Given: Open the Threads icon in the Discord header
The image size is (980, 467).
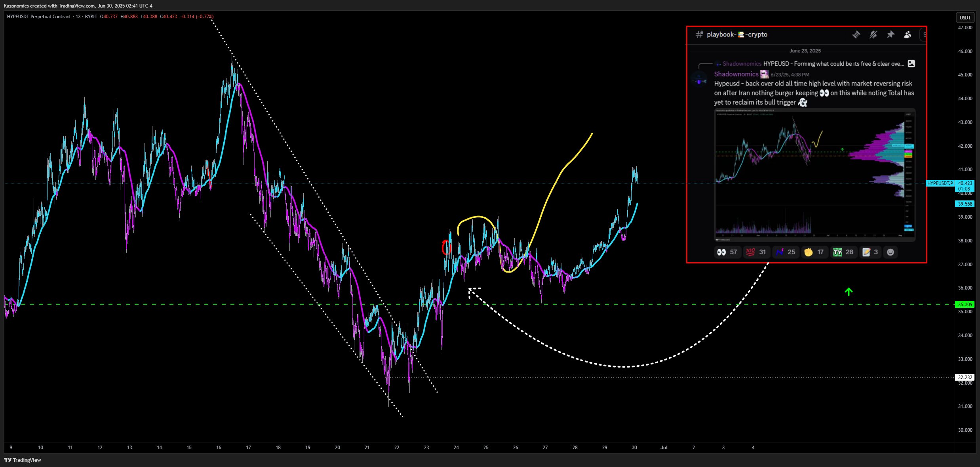Looking at the screenshot, I should point(856,35).
